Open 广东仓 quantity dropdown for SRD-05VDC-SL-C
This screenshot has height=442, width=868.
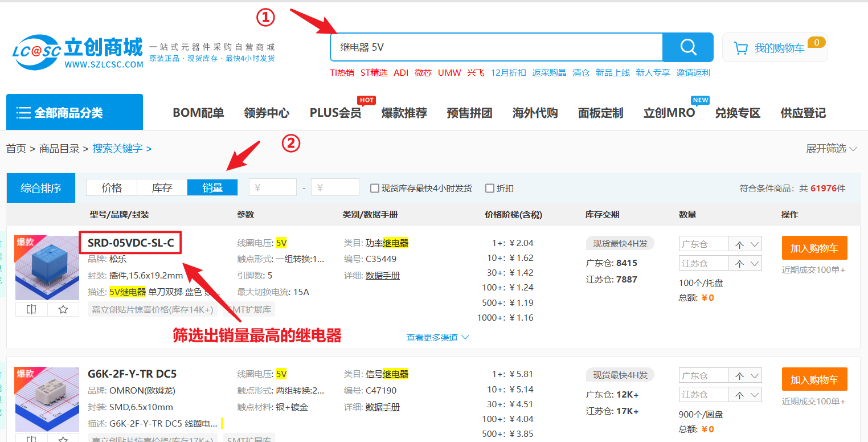[755, 244]
